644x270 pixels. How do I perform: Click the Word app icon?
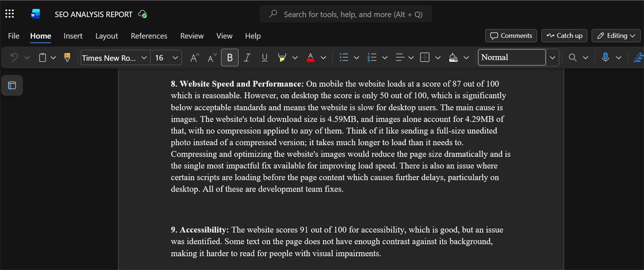click(35, 14)
